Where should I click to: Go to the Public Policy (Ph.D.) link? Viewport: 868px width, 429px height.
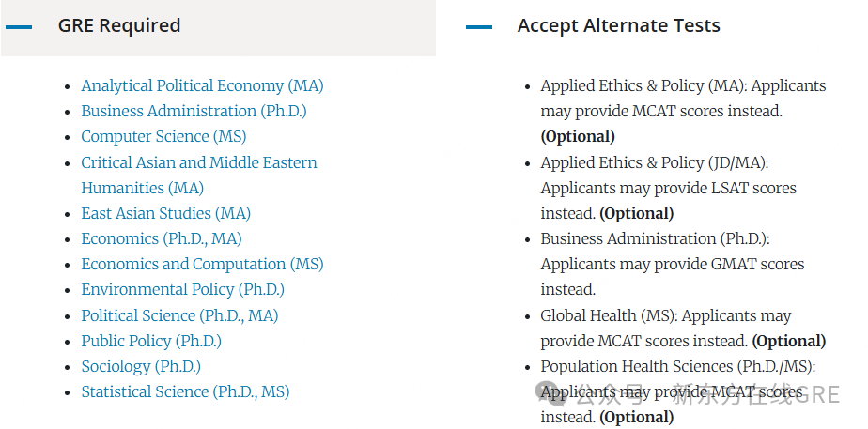(151, 342)
